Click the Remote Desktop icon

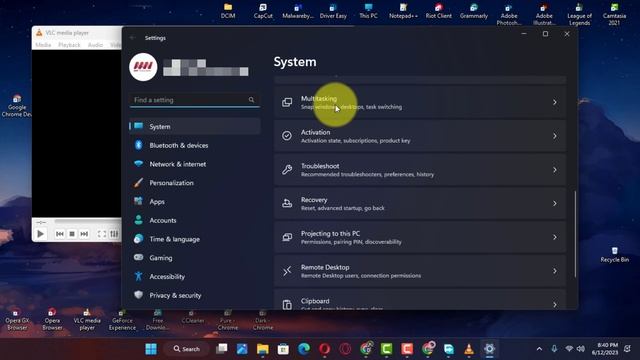tap(287, 271)
